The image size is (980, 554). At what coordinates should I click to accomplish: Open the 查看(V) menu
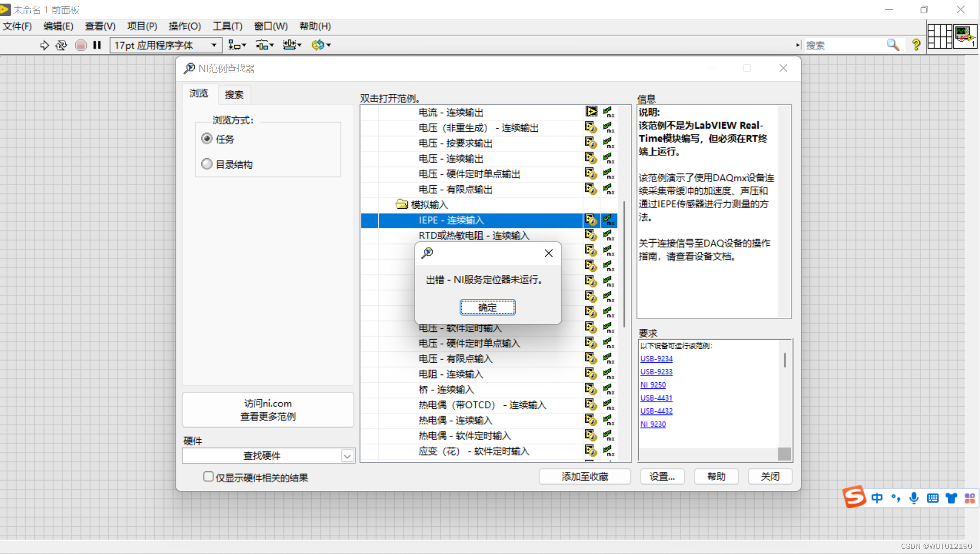coord(100,26)
